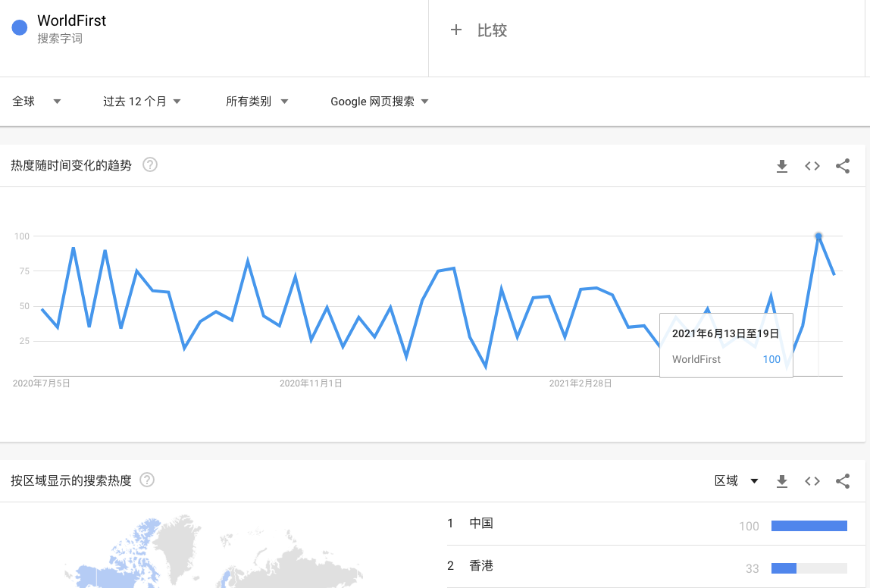Open the 过去 12 个月 time range dropdown

142,102
